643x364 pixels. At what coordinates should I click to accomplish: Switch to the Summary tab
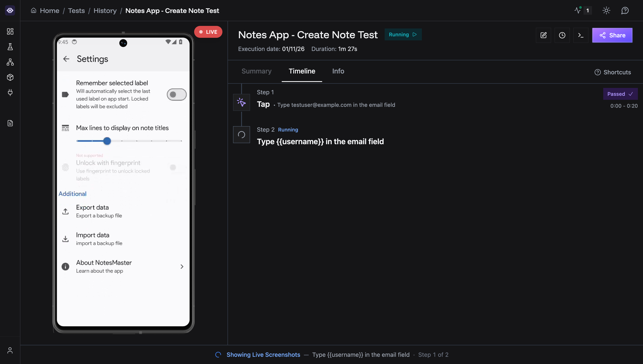257,71
